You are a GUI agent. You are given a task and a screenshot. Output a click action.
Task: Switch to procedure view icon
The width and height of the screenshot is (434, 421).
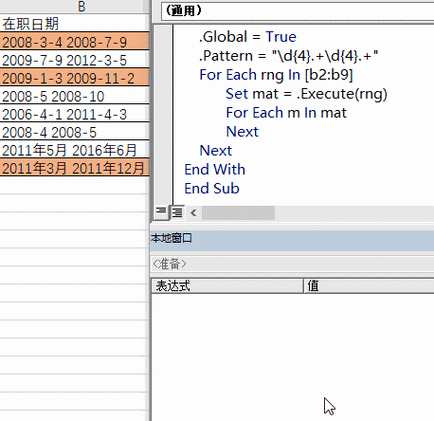click(x=161, y=212)
